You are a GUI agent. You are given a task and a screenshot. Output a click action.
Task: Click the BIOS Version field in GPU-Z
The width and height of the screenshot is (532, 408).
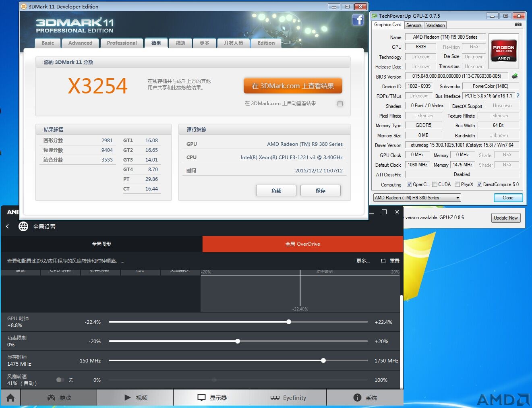(457, 76)
